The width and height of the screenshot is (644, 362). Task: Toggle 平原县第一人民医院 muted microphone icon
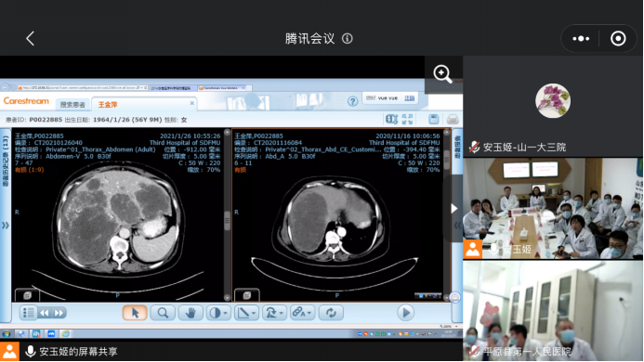(474, 352)
